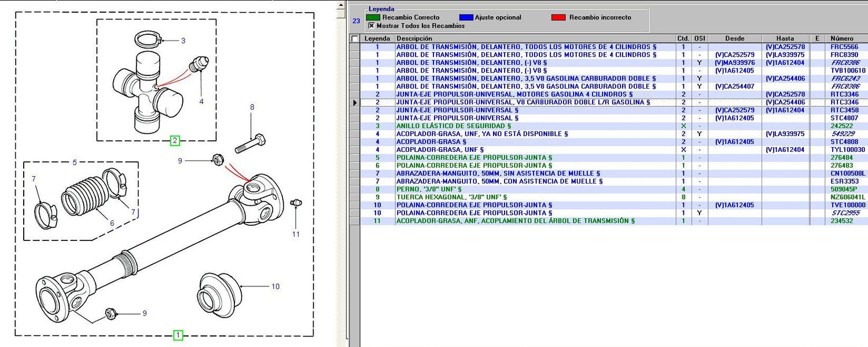Click green callout box 1 in diagram
Screen dimensions: 868x347
pos(178,335)
